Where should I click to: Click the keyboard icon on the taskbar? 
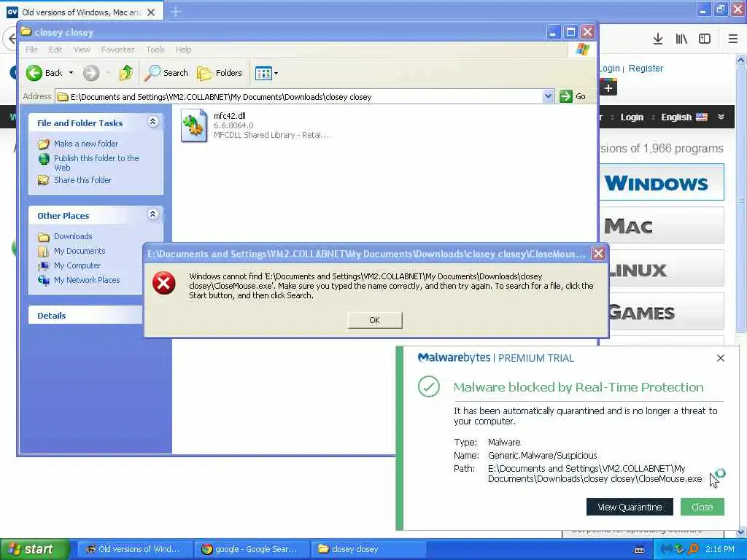pyautogui.click(x=639, y=550)
